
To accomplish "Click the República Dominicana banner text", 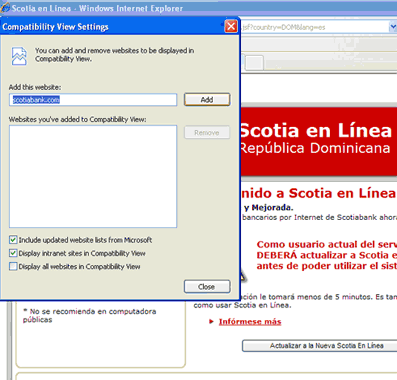I will click(x=315, y=148).
